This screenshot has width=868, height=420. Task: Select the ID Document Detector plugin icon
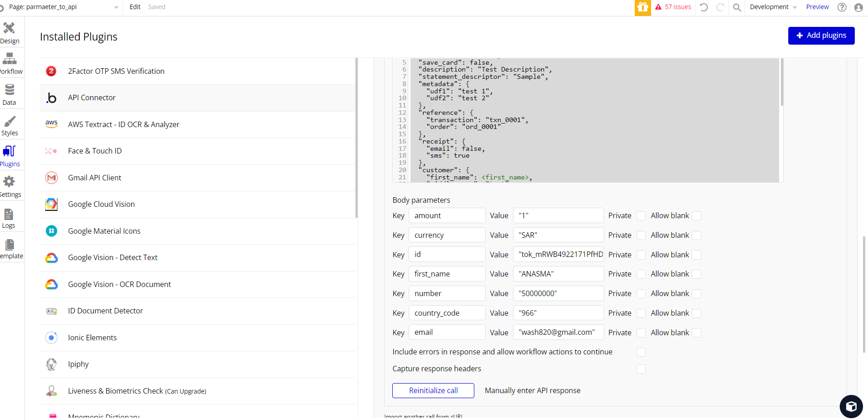point(51,311)
